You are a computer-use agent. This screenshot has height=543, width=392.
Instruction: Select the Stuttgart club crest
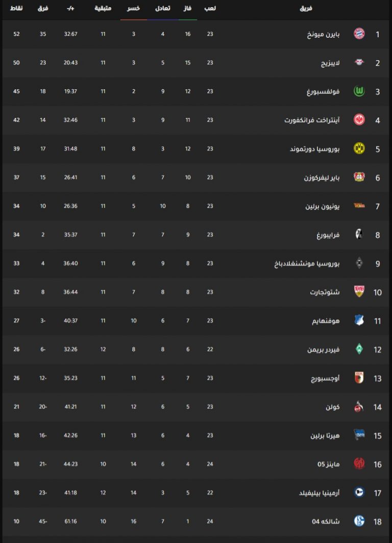pyautogui.click(x=359, y=291)
